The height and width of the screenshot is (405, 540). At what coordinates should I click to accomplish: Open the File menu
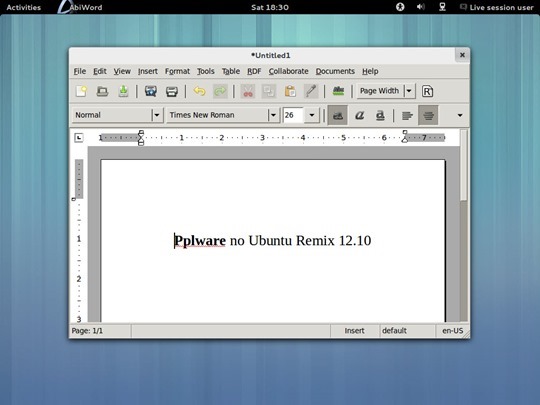click(80, 71)
